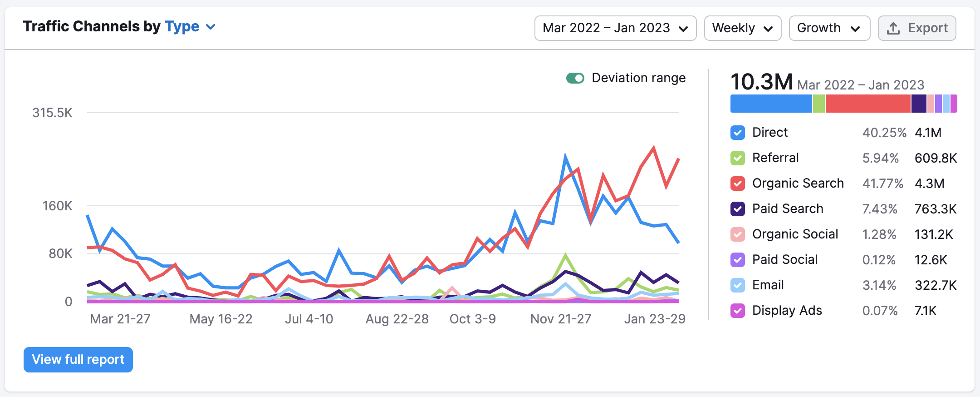Toggle the Deviation range switch

coord(575,78)
